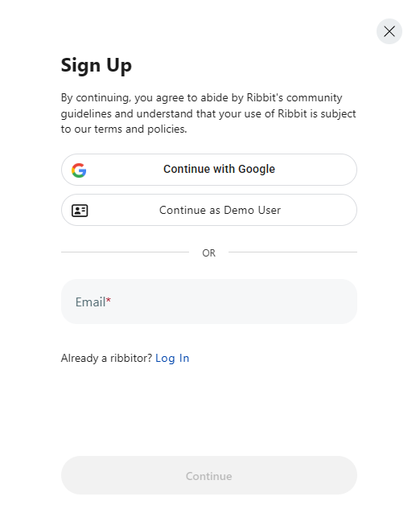Click the ID card demo user icon
This screenshot has width=420, height=513.
point(80,211)
